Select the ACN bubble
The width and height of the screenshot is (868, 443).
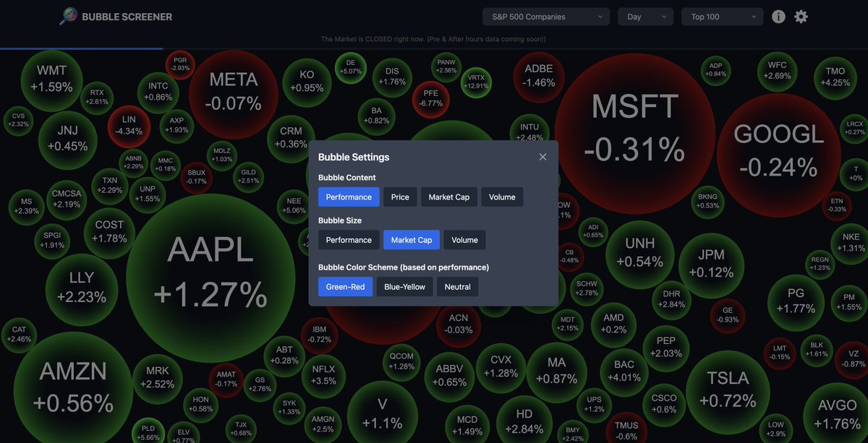(459, 324)
